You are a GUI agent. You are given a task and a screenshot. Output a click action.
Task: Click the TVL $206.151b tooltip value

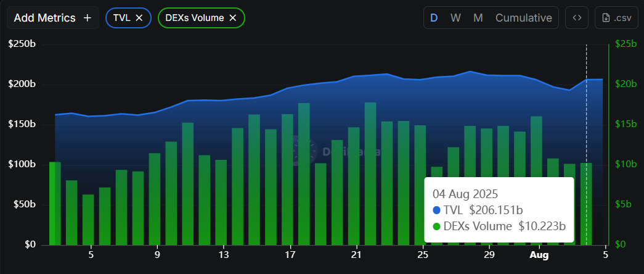pyautogui.click(x=496, y=210)
